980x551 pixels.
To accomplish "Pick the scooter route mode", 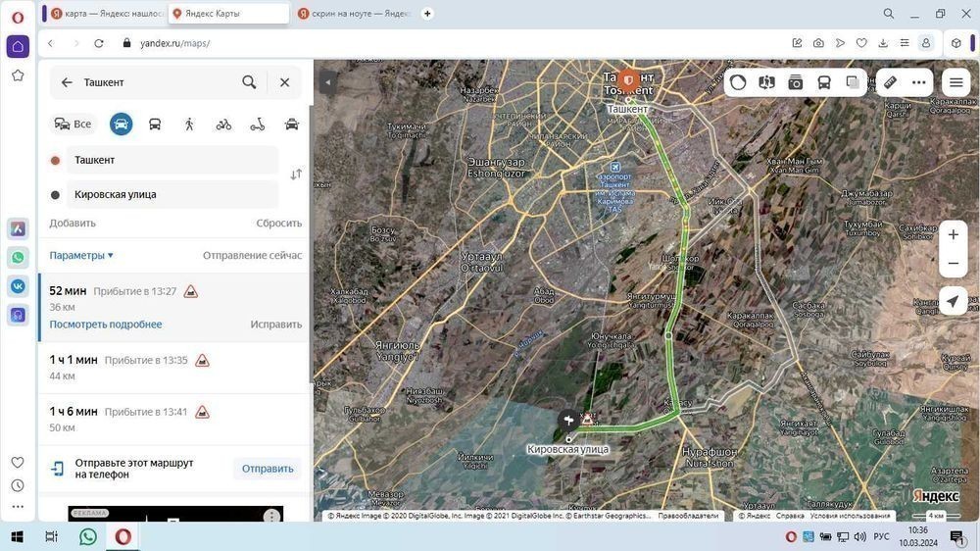I will click(x=258, y=124).
